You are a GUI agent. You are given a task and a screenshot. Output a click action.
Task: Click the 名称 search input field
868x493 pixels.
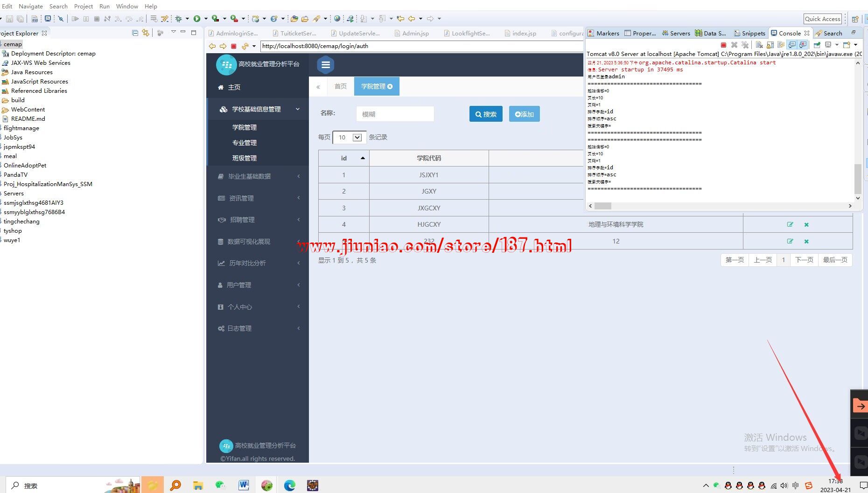tap(395, 114)
